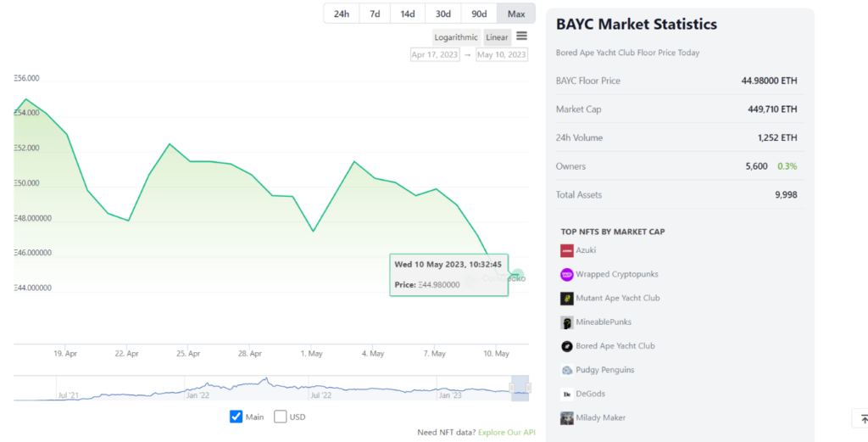Select the 30d time range
The width and height of the screenshot is (868, 442).
(x=442, y=14)
